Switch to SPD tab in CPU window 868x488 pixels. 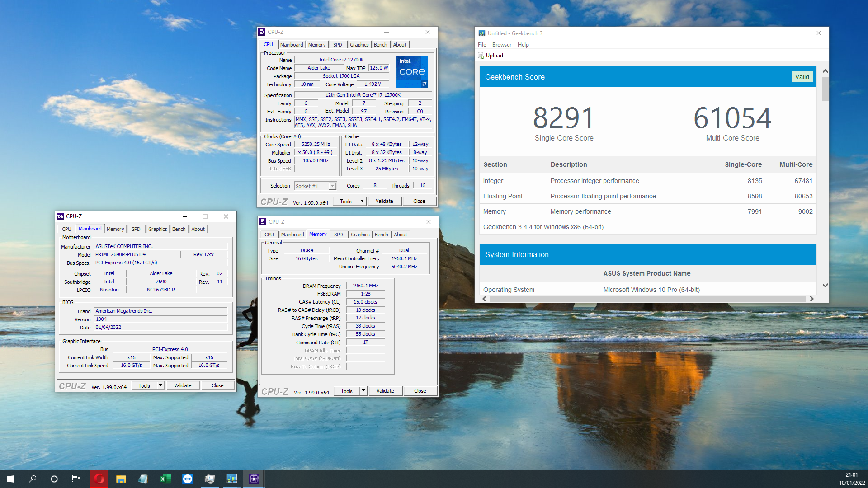click(338, 45)
